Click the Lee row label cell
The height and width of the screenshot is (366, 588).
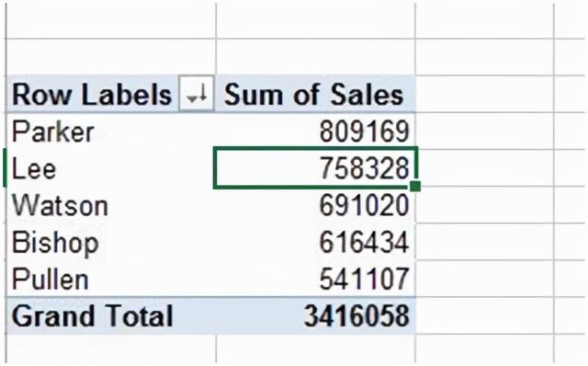point(110,167)
